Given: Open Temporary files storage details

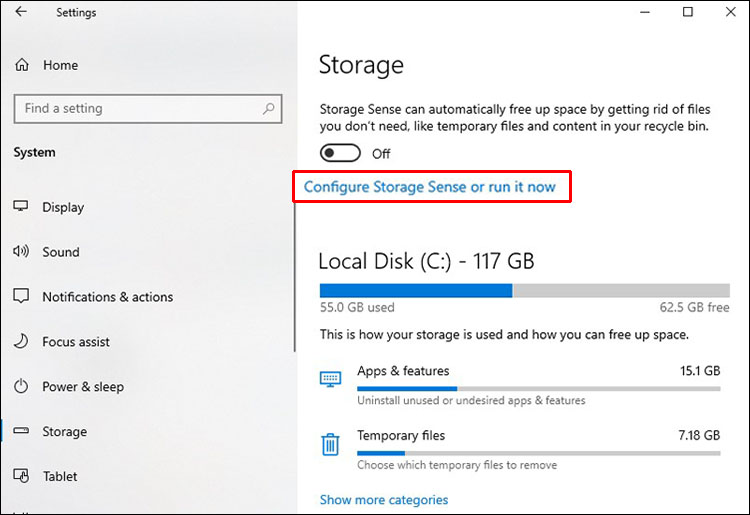Looking at the screenshot, I should coord(401,436).
